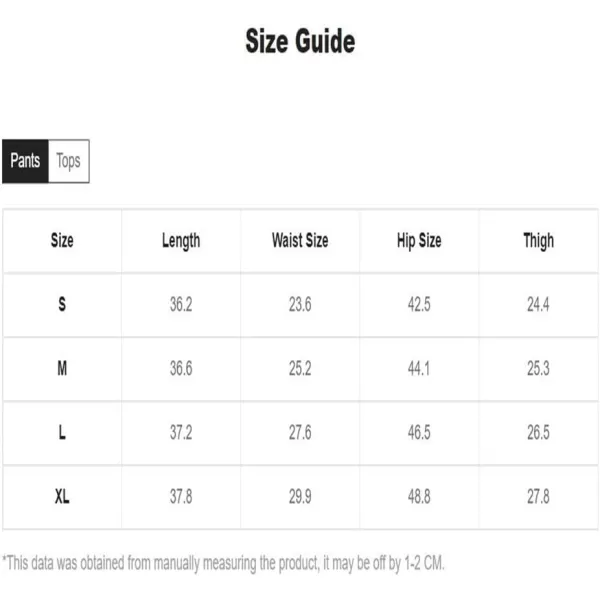Click the Waist Size column header

[300, 241]
